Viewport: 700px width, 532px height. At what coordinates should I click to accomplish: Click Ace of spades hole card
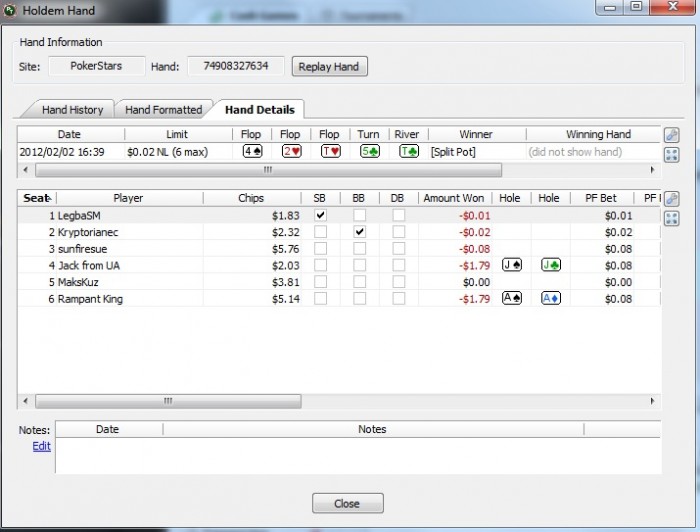tap(512, 298)
